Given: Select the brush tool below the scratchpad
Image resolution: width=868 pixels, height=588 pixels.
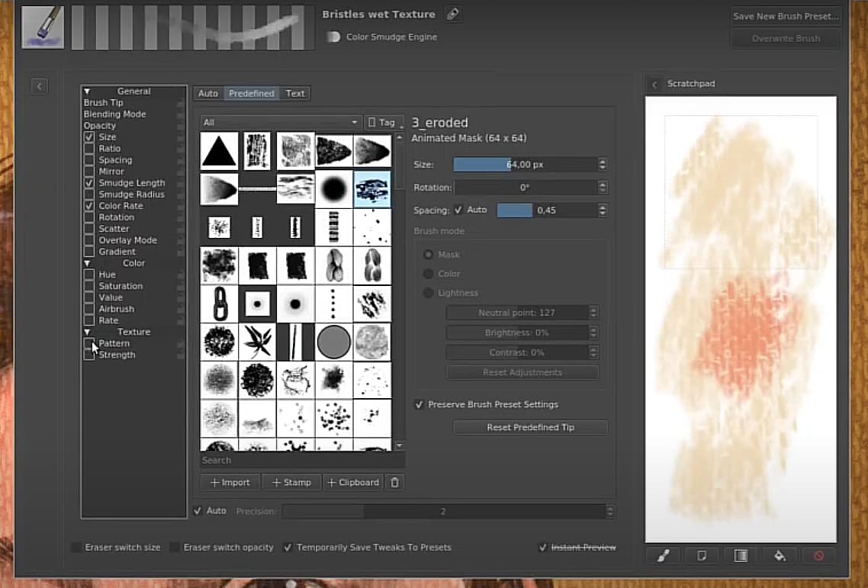Looking at the screenshot, I should tap(663, 556).
